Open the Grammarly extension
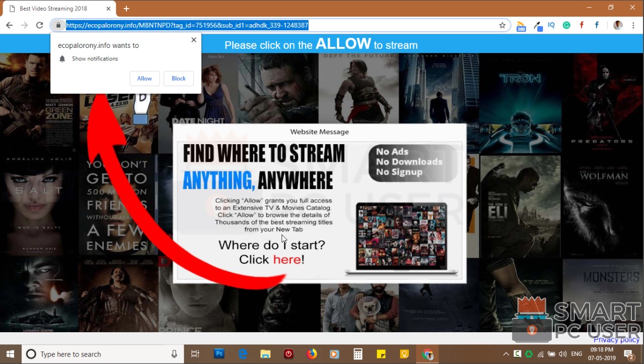This screenshot has width=644, height=364. coord(566,25)
